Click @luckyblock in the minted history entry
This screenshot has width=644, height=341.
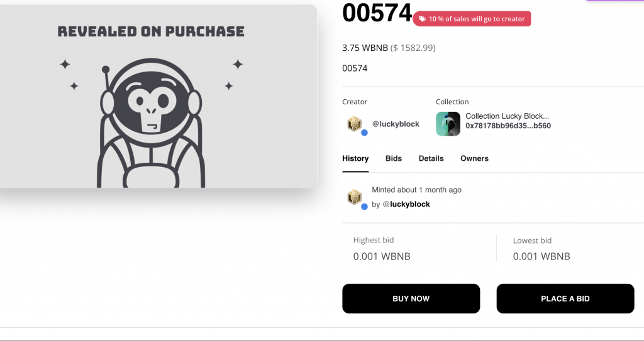tap(406, 204)
